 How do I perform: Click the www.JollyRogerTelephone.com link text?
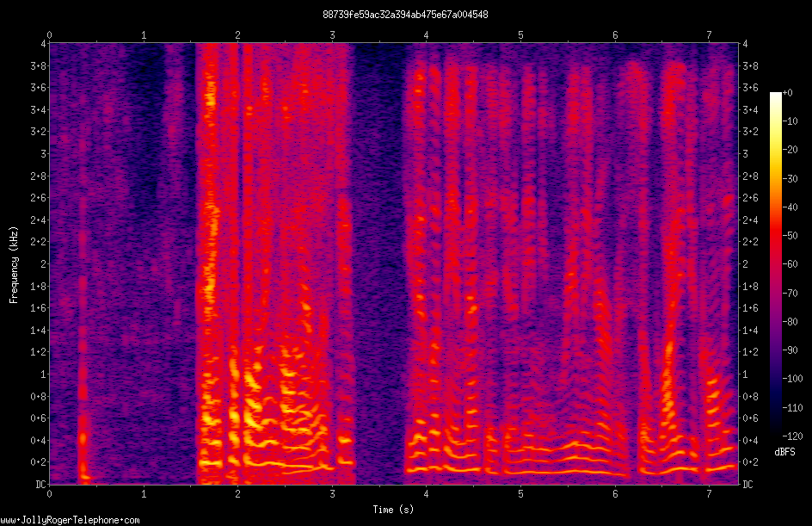pyautogui.click(x=70, y=520)
